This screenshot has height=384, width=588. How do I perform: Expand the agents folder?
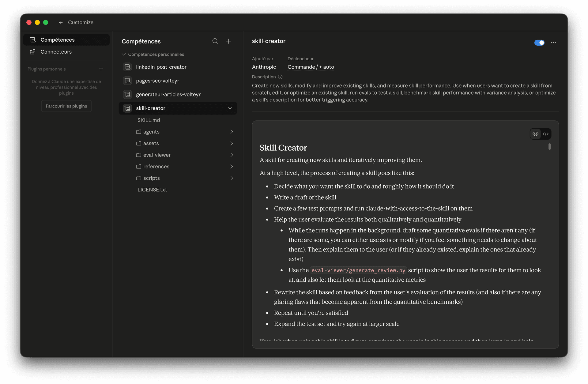coord(232,132)
